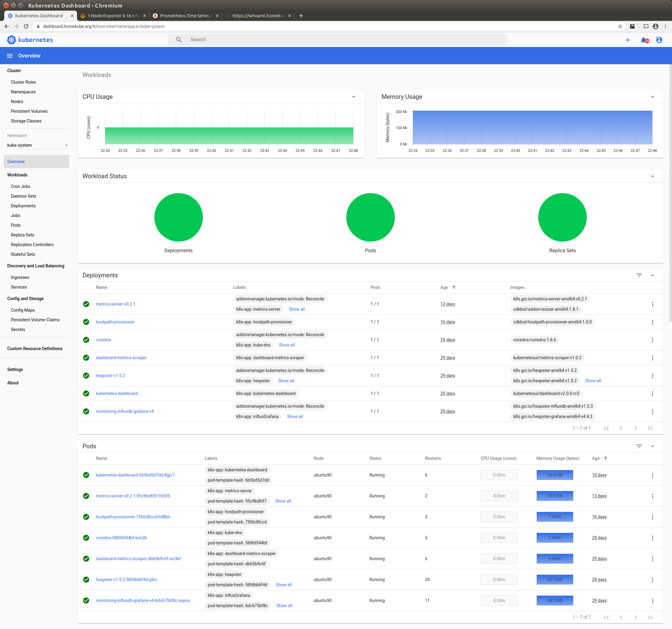Image resolution: width=672 pixels, height=629 pixels.
Task: Open Replica Sets in sidebar
Action: pos(22,235)
